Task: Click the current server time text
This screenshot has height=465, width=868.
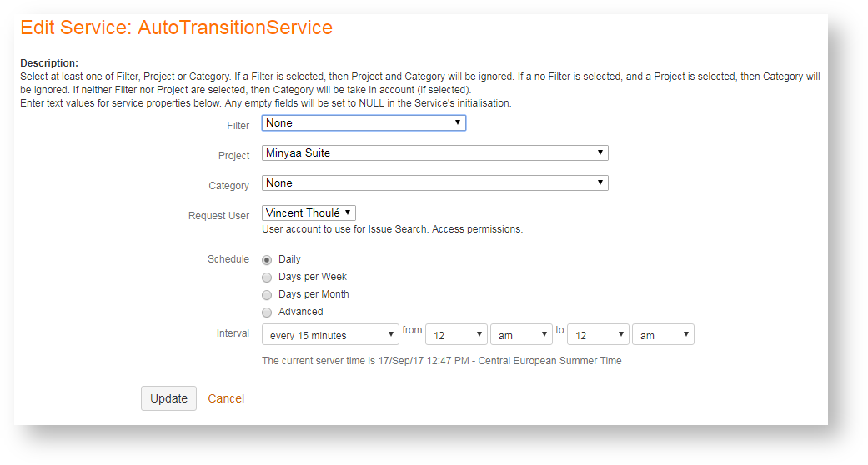Action: (441, 361)
